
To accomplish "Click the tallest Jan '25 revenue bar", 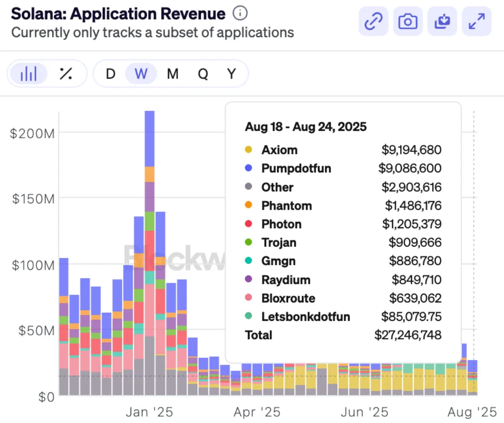I will pos(149,253).
